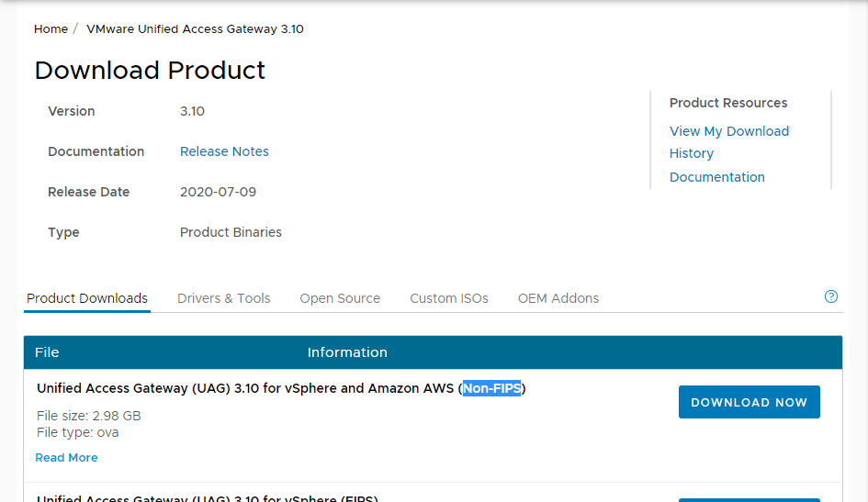
Task: Click UAG 3.10 for vSphere (FIPS) title
Action: (208, 498)
